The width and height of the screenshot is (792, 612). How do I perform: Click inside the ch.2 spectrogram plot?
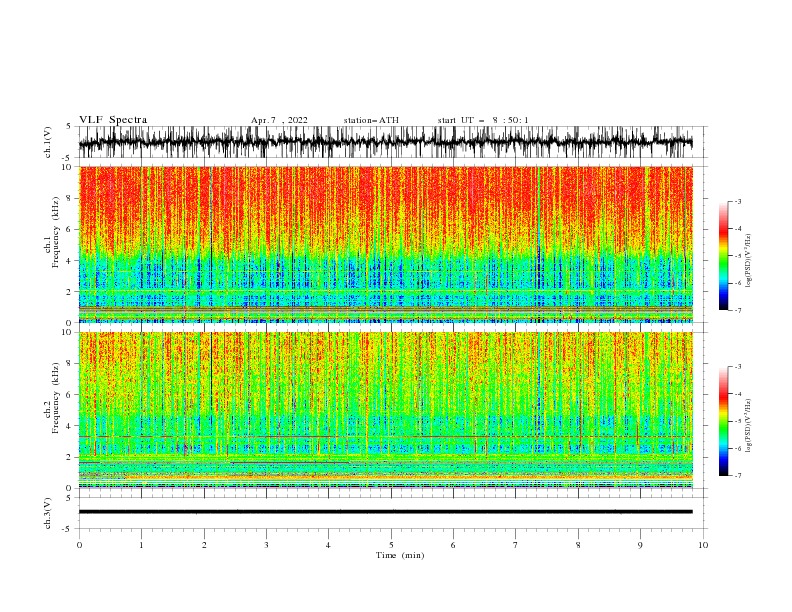[385, 410]
